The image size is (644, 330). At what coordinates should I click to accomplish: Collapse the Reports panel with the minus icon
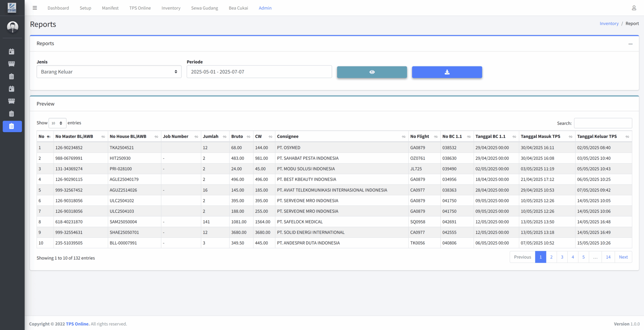[x=630, y=44]
